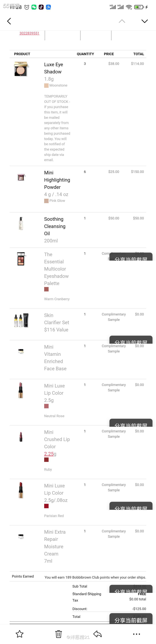This screenshot has width=156, height=644.
Task: Open order number 3022839551 link
Action: (x=29, y=33)
